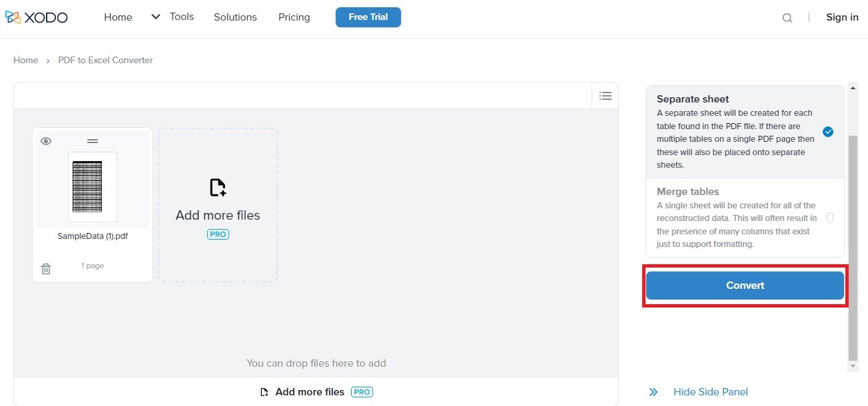Click the drag handle on file card
Screen dimensions: 868x406
coord(93,141)
